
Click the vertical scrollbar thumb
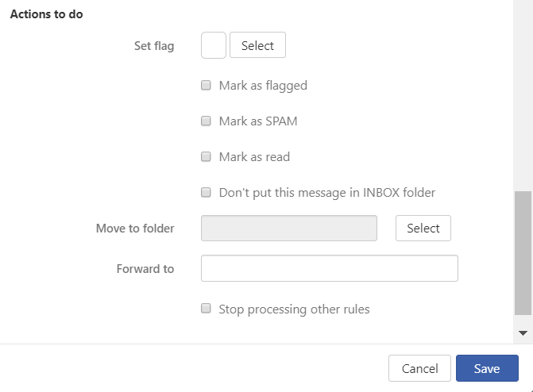[523, 253]
